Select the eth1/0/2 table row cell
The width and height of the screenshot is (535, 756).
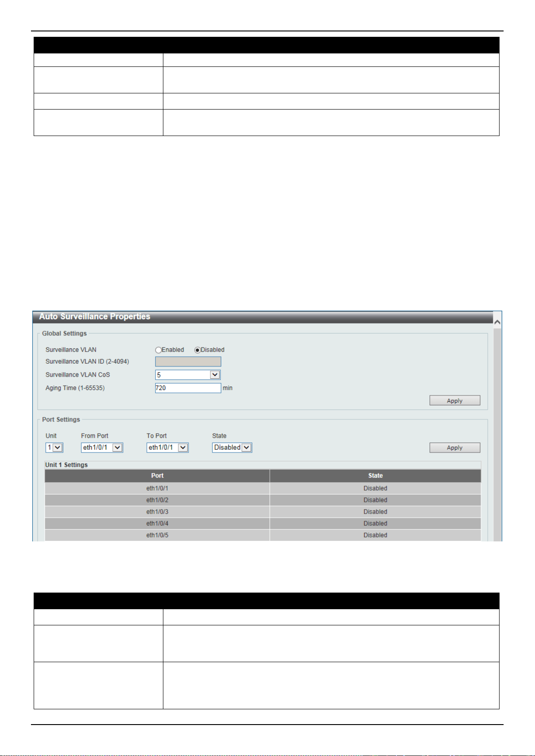(x=157, y=500)
